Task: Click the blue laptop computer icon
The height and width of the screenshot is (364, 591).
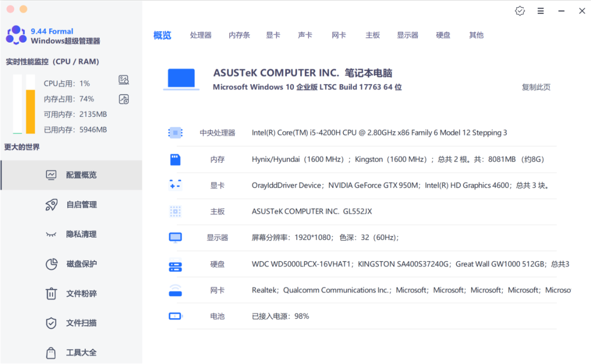Action: coord(181,79)
